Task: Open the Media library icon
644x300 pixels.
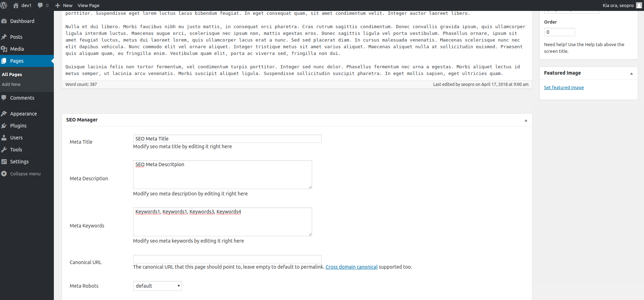Action: point(4,49)
